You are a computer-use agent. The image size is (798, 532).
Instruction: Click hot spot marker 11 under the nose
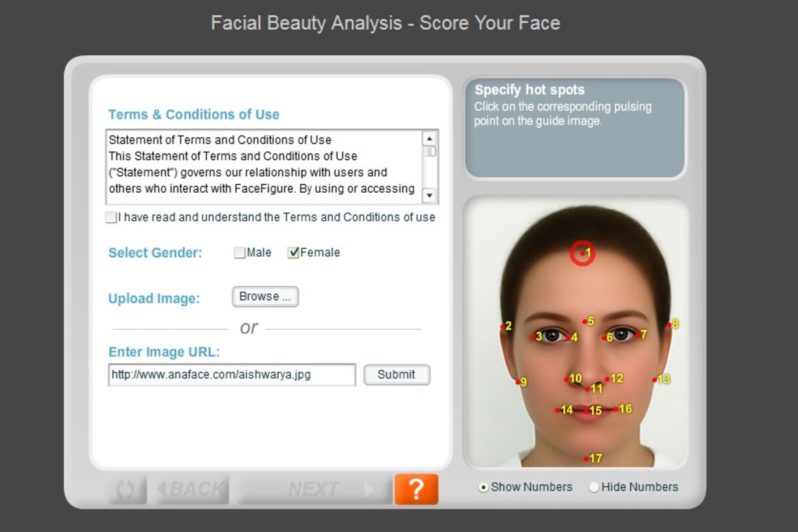[x=588, y=389]
